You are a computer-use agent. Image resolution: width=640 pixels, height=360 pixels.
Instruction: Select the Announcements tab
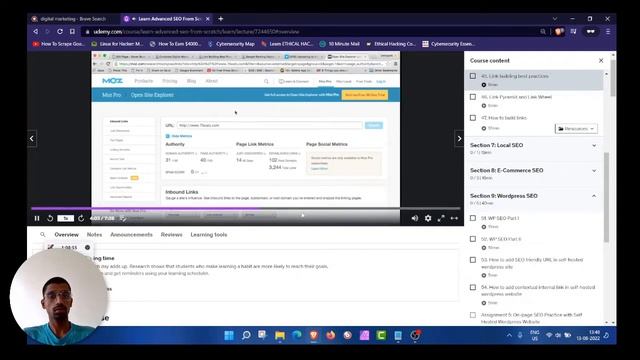click(x=131, y=235)
